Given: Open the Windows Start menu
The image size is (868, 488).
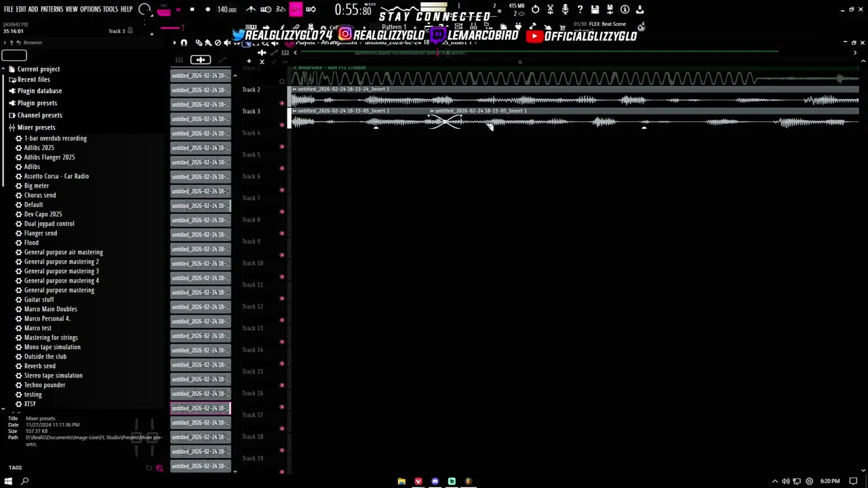Looking at the screenshot, I should 8,481.
